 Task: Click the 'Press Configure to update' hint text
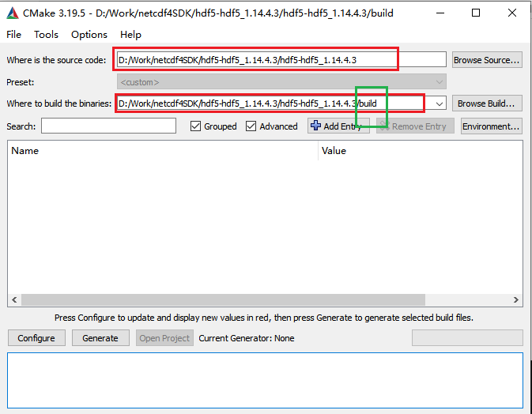click(x=263, y=318)
